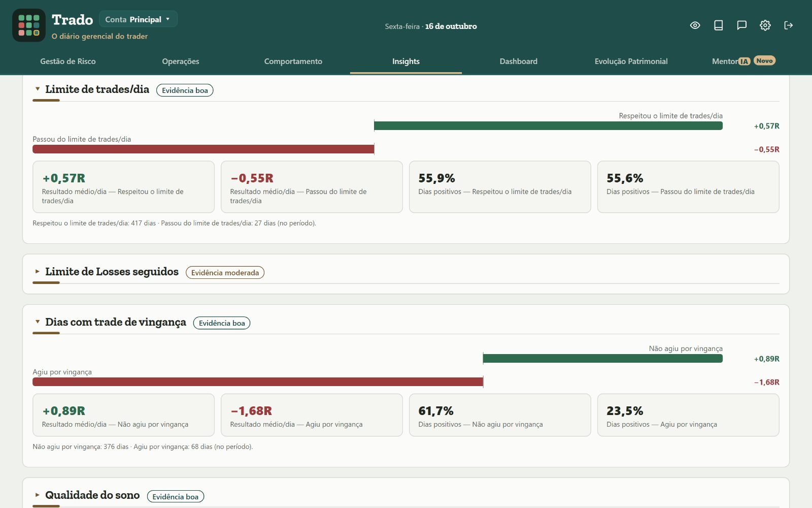Open the Evolução Patrimonial tab

coord(631,61)
